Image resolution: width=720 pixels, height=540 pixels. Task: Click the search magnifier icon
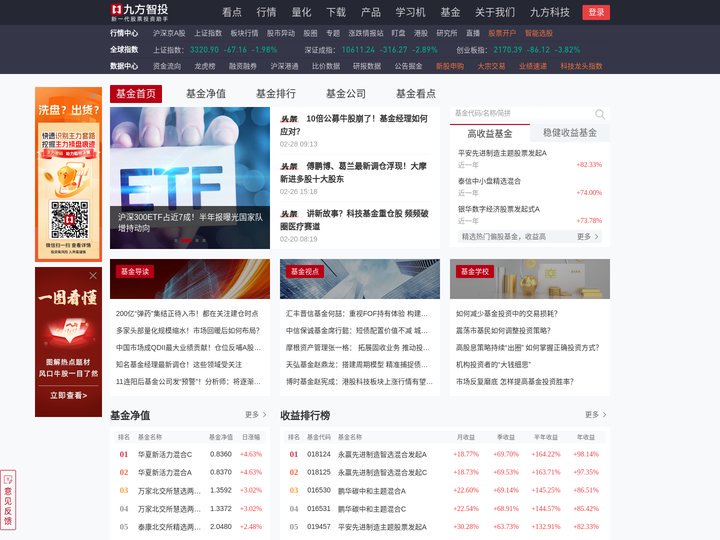(x=599, y=114)
